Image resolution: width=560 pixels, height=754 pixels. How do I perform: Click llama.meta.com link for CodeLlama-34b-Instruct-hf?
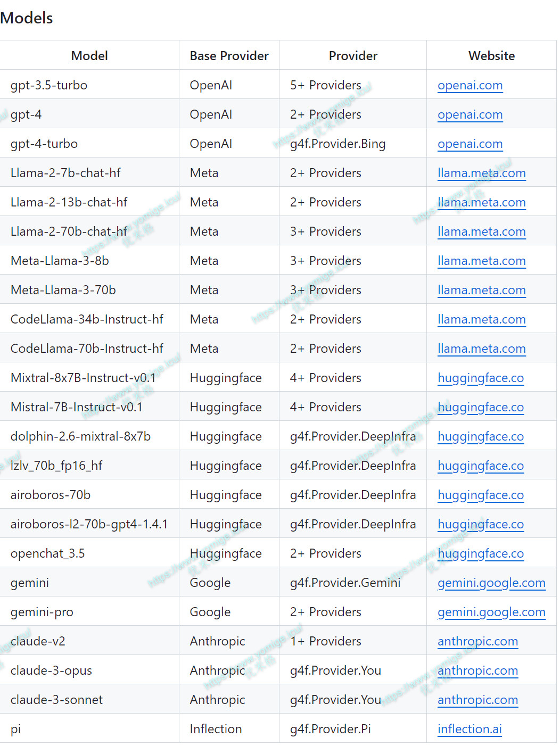click(x=481, y=320)
